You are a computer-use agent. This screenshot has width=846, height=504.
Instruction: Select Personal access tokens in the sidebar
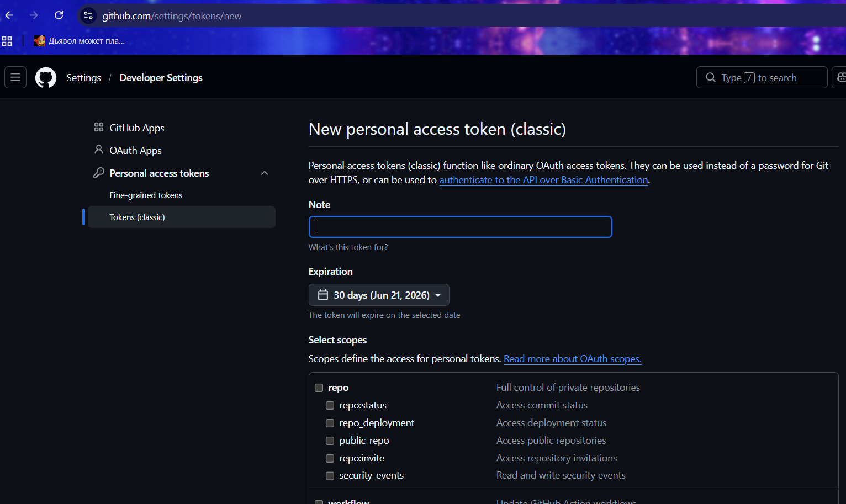(x=159, y=173)
